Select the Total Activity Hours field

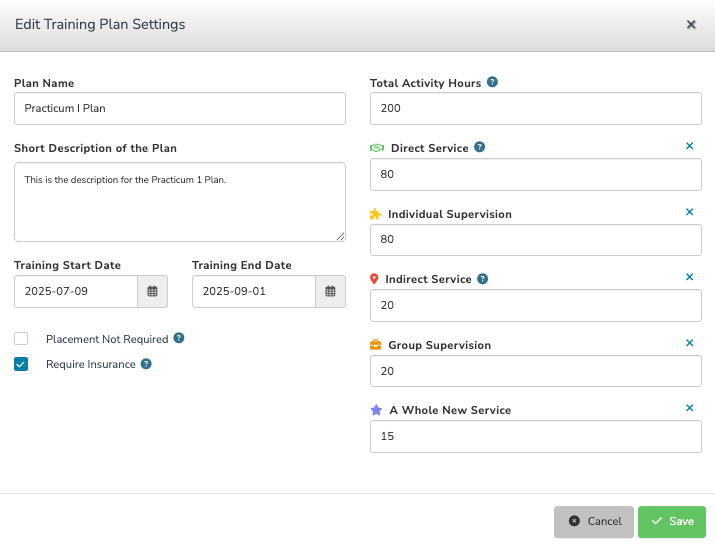(x=536, y=108)
